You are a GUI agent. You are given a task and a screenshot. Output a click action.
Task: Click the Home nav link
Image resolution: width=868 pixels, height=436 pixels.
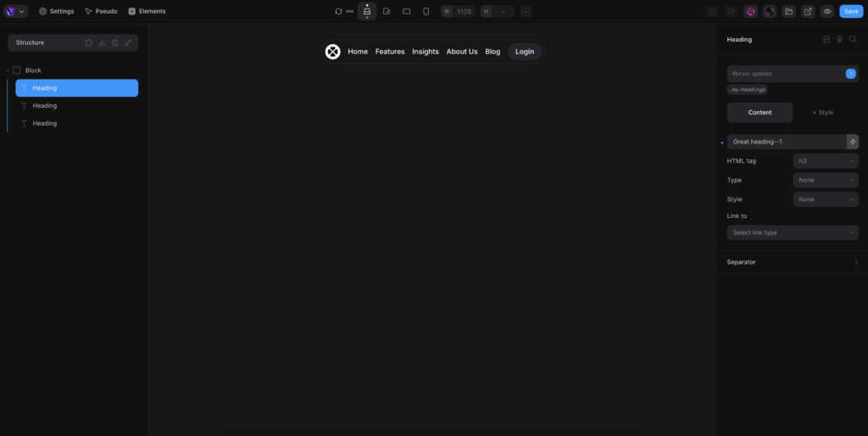[x=358, y=52]
